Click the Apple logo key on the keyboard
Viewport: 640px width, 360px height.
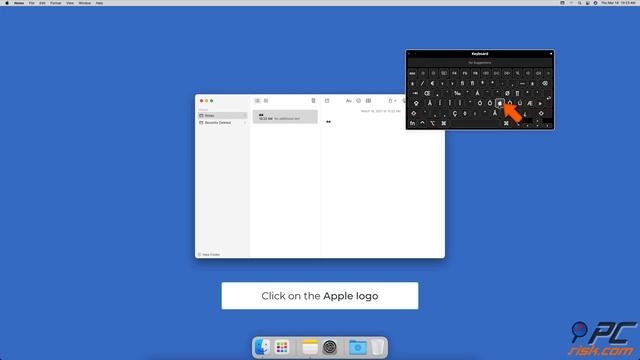tap(500, 103)
